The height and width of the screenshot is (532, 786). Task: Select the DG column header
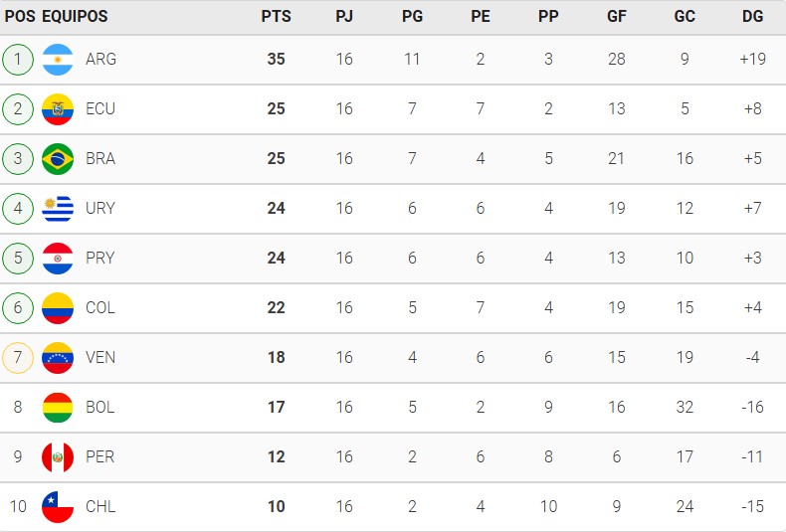(x=753, y=17)
